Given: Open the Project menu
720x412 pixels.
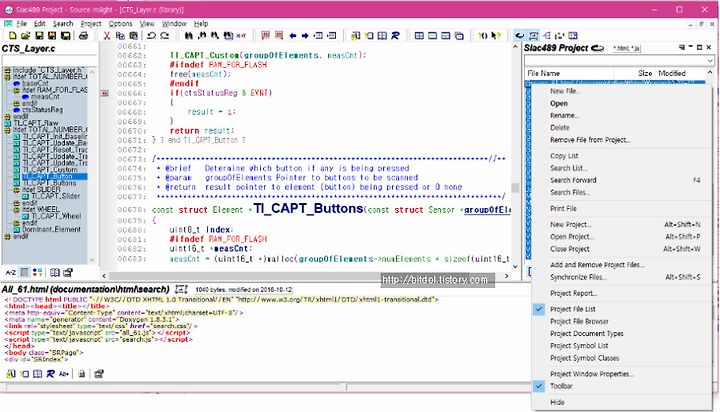Looking at the screenshot, I should 91,23.
